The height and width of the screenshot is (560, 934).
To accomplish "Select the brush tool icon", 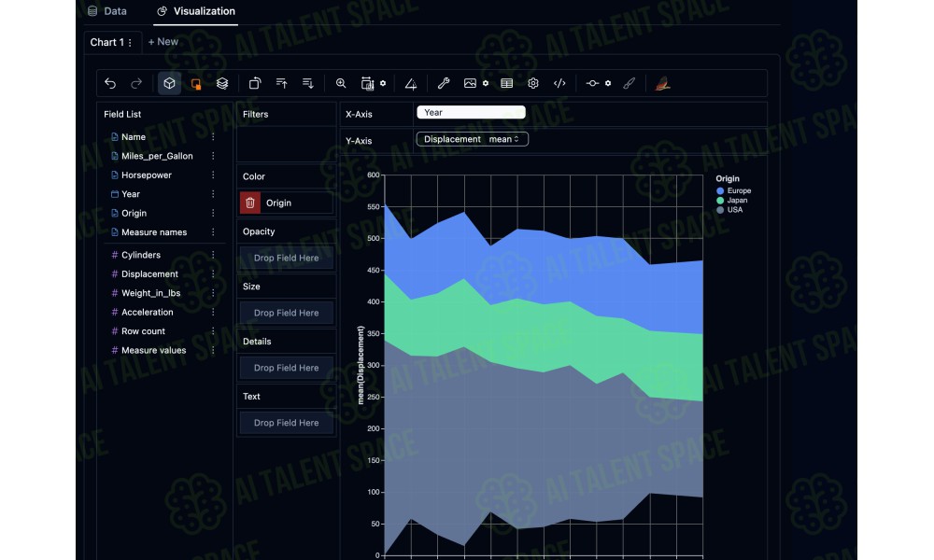I will [x=629, y=83].
